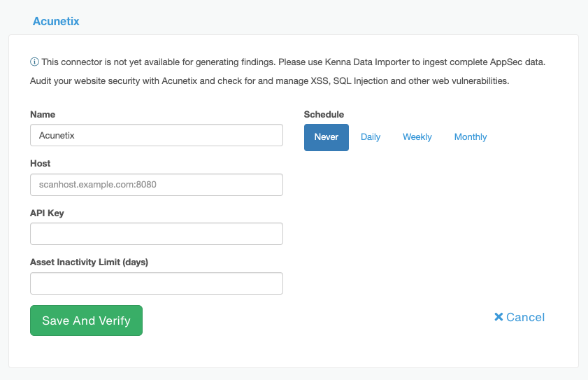Click into the API Key field
This screenshot has height=380, width=588.
(x=157, y=234)
